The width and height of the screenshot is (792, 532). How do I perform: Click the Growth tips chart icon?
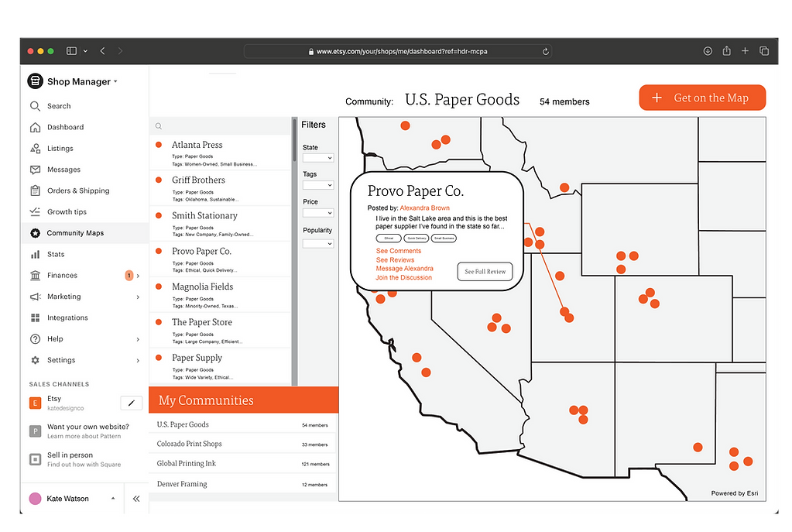click(35, 211)
